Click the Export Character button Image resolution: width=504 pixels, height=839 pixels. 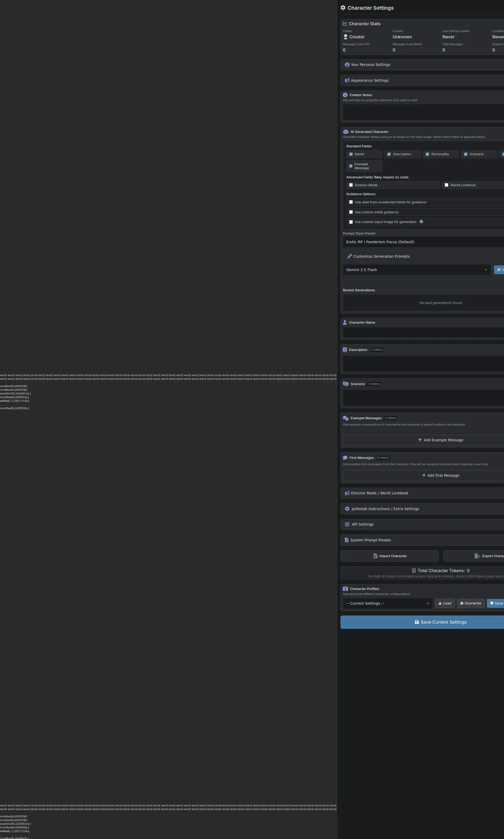[x=474, y=556]
